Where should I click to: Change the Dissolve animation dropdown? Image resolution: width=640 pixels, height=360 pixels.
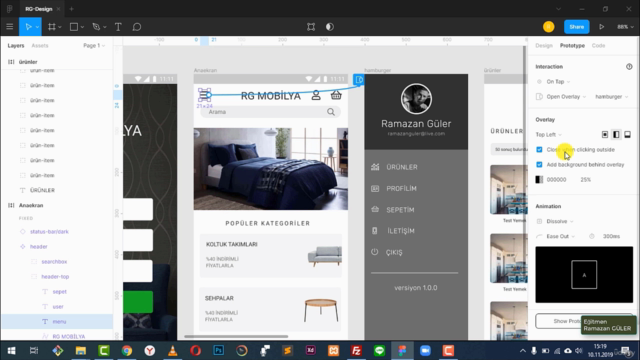[560, 221]
